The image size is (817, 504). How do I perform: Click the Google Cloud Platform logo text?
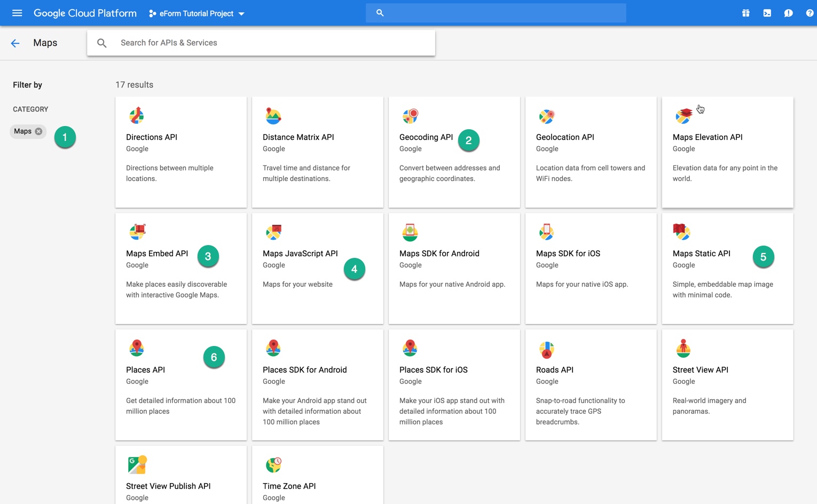point(85,13)
